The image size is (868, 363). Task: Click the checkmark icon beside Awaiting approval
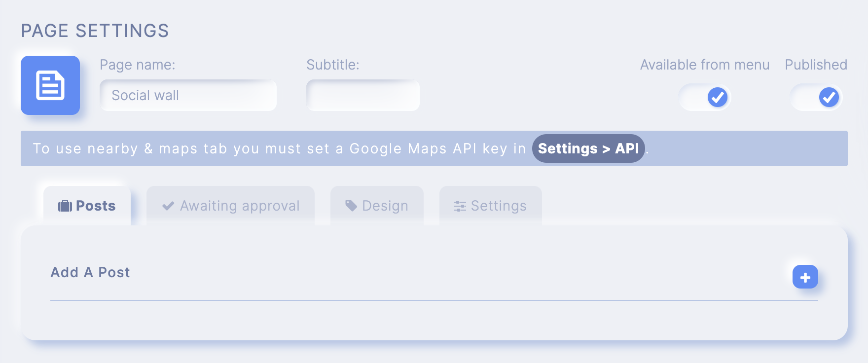coord(168,206)
